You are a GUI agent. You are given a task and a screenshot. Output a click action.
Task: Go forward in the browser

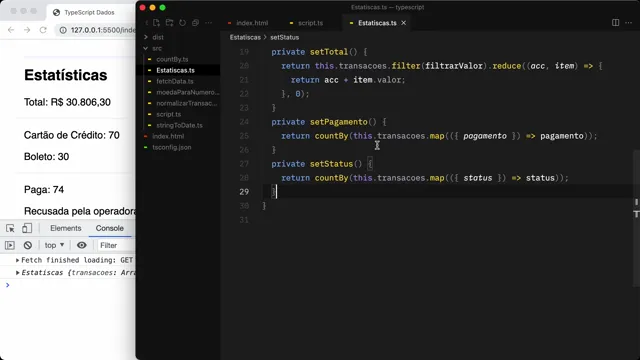point(27,30)
